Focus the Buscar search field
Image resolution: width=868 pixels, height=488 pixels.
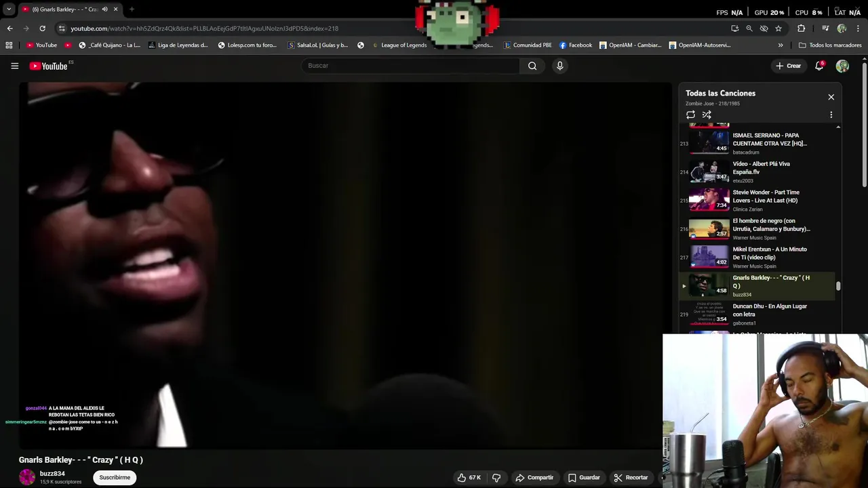click(410, 66)
